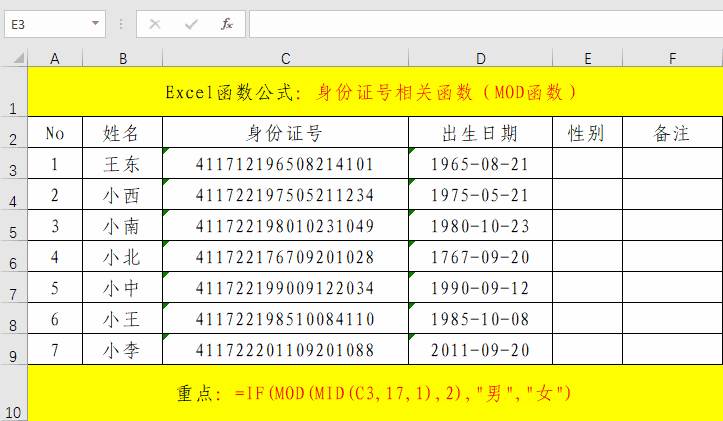Click empty 备注 cell in 王东's row

pos(673,164)
